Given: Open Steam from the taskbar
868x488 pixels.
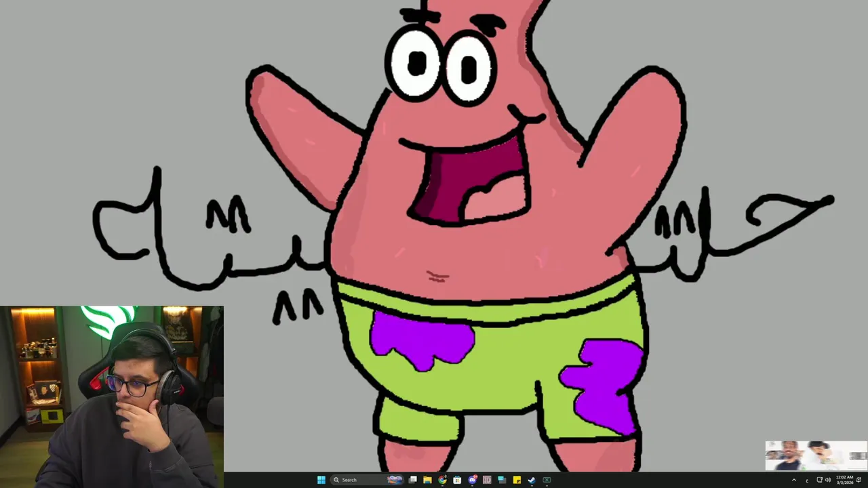Looking at the screenshot, I should (532, 480).
